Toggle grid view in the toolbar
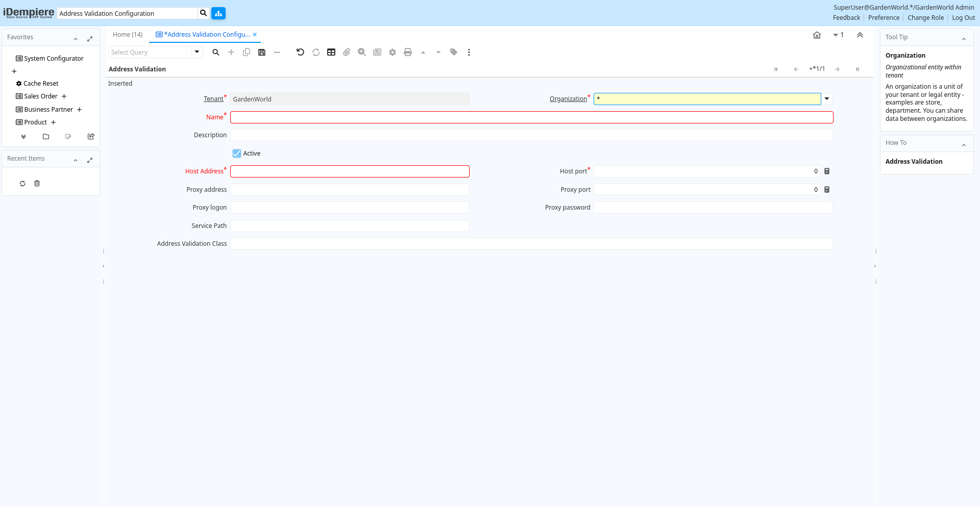980x507 pixels. click(x=331, y=52)
